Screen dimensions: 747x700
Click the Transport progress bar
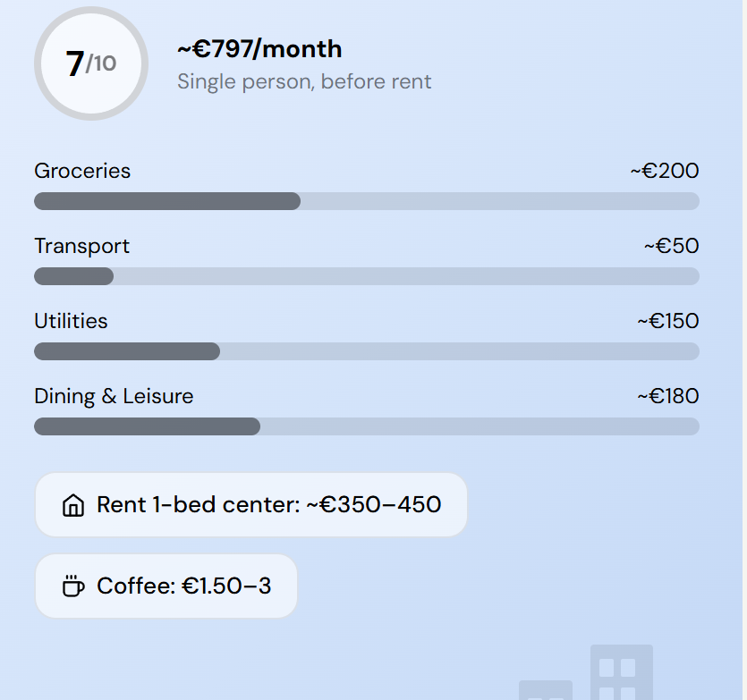pyautogui.click(x=366, y=276)
